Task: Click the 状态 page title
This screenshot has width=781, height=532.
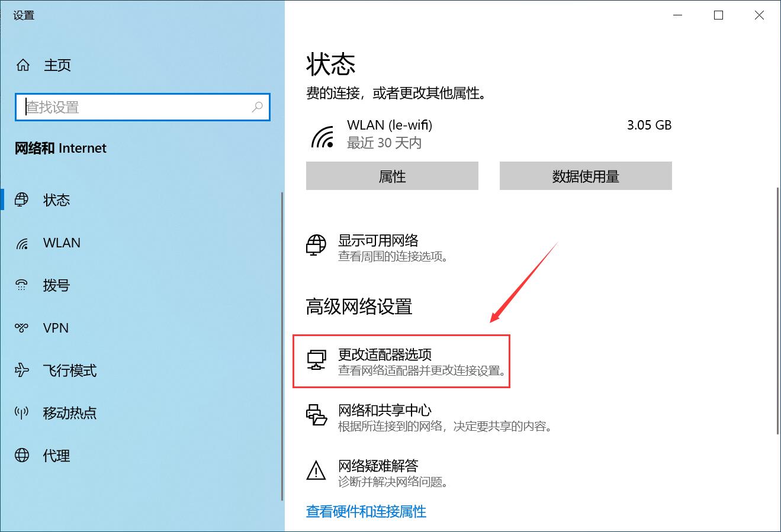Action: click(331, 65)
